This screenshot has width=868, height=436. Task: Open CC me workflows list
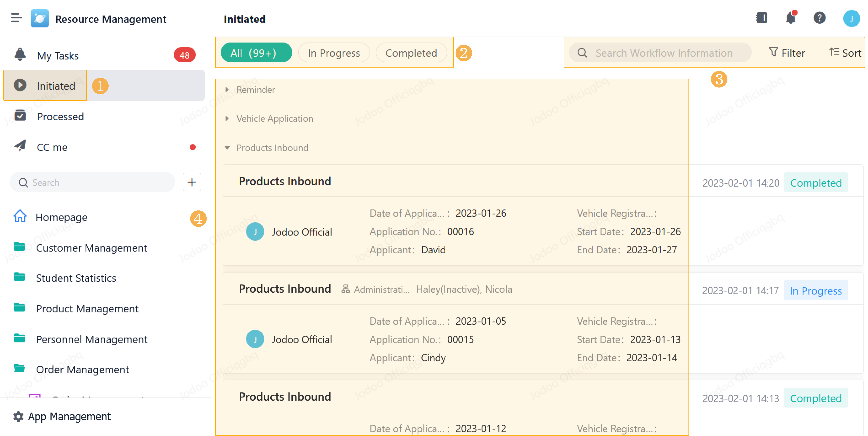[x=104, y=147]
